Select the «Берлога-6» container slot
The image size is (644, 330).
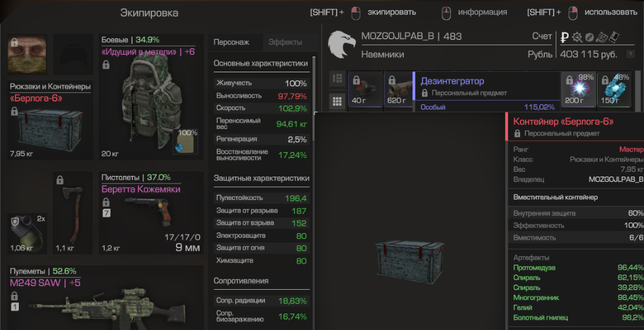click(x=50, y=120)
